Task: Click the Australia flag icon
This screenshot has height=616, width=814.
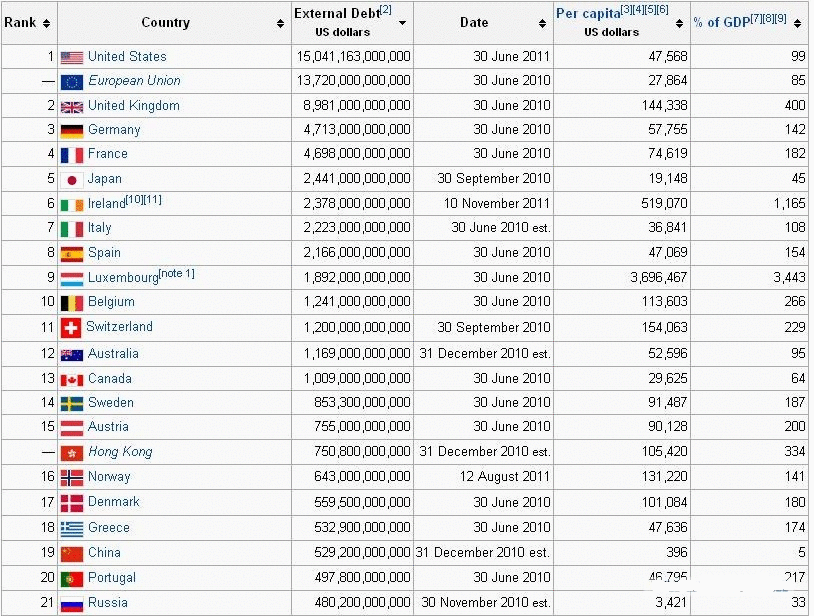Action: point(72,355)
